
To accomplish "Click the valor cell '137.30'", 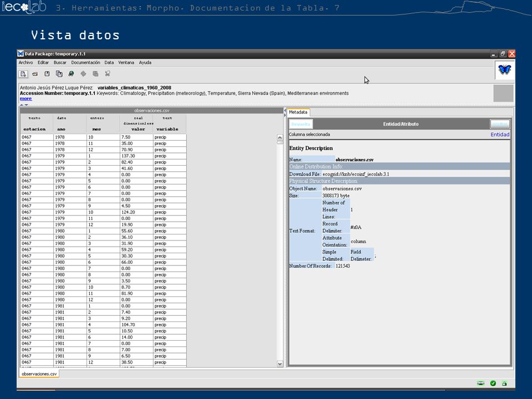I will click(136, 156).
